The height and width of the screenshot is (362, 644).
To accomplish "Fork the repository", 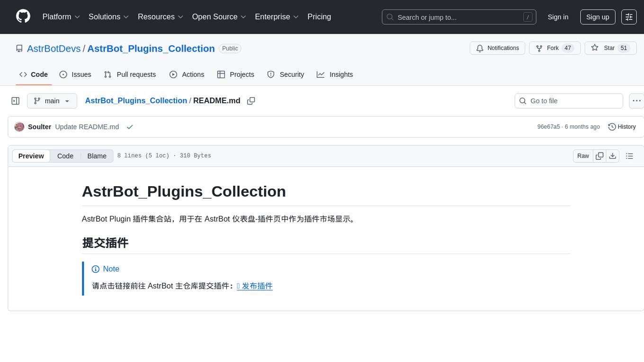I will coord(555,48).
